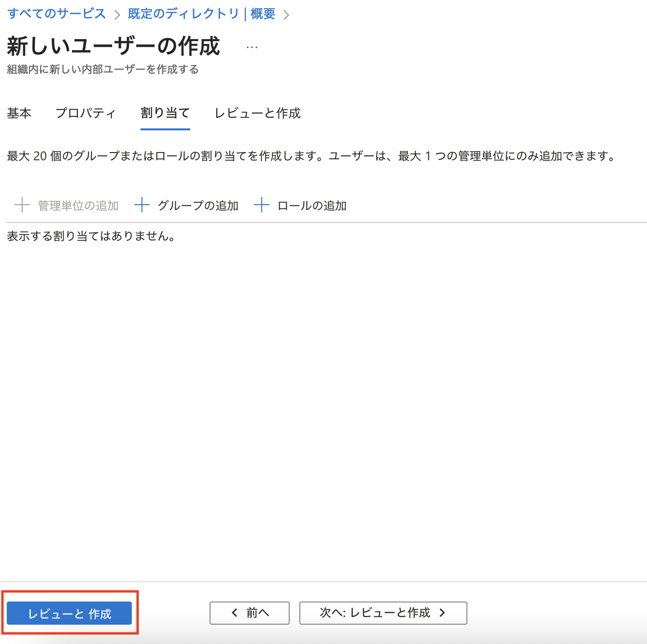Switch to the プロパティ tab

coord(85,113)
